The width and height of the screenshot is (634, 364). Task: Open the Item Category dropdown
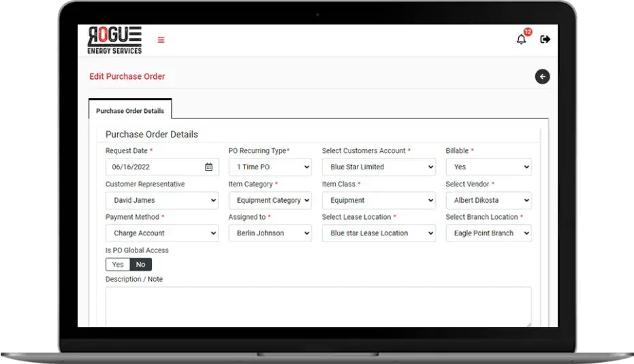click(x=270, y=200)
